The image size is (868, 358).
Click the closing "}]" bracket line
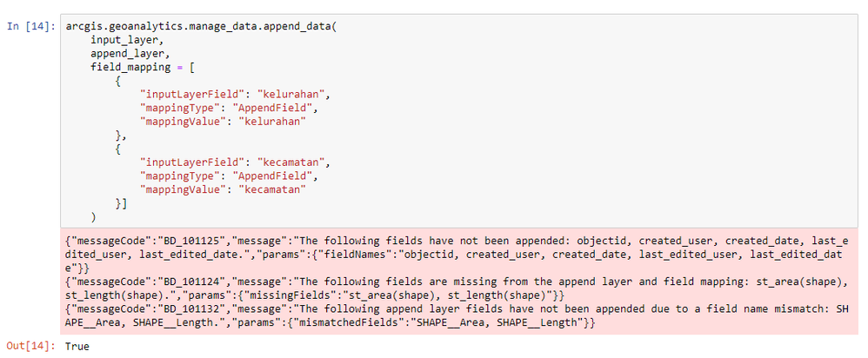[121, 202]
